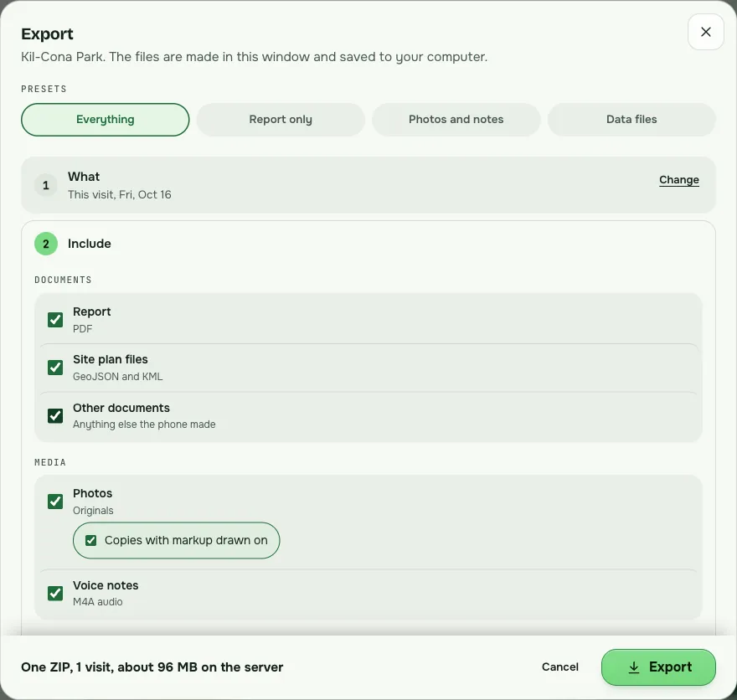The image size is (737, 700).
Task: Click the 'M4A audio' label
Action: tap(97, 602)
